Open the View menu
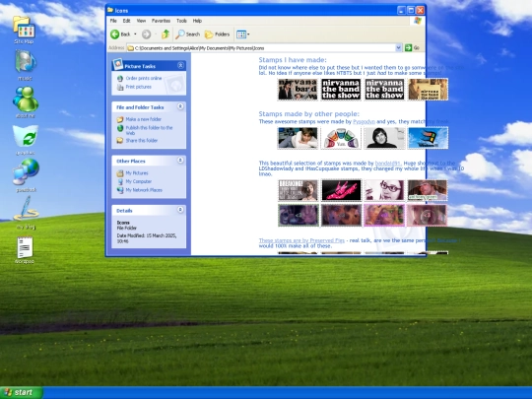Screen dimensions: 532x399 (141, 21)
